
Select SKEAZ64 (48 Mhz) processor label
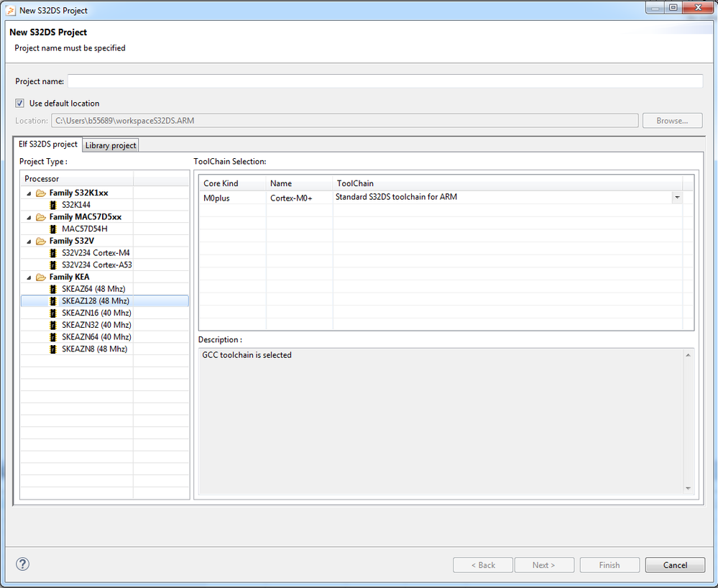[93, 289]
